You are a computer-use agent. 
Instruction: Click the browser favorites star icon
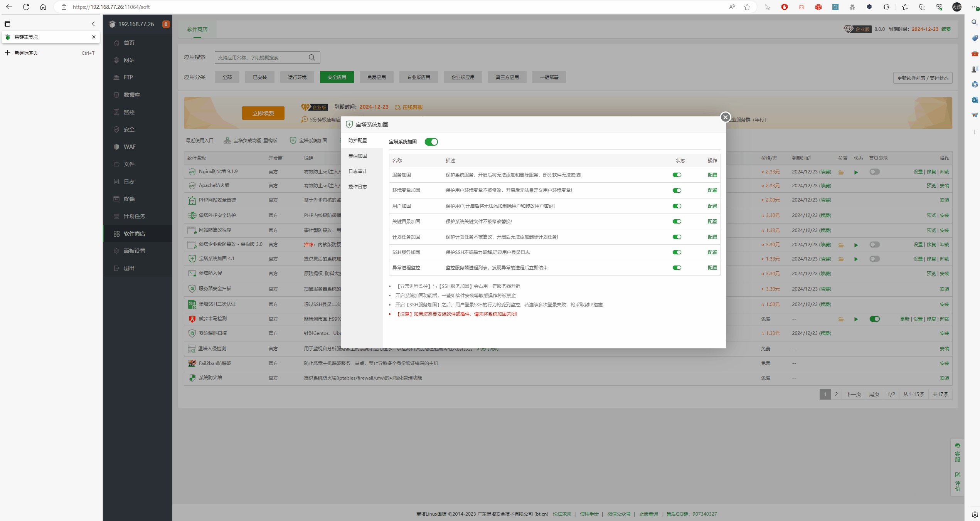pyautogui.click(x=747, y=7)
